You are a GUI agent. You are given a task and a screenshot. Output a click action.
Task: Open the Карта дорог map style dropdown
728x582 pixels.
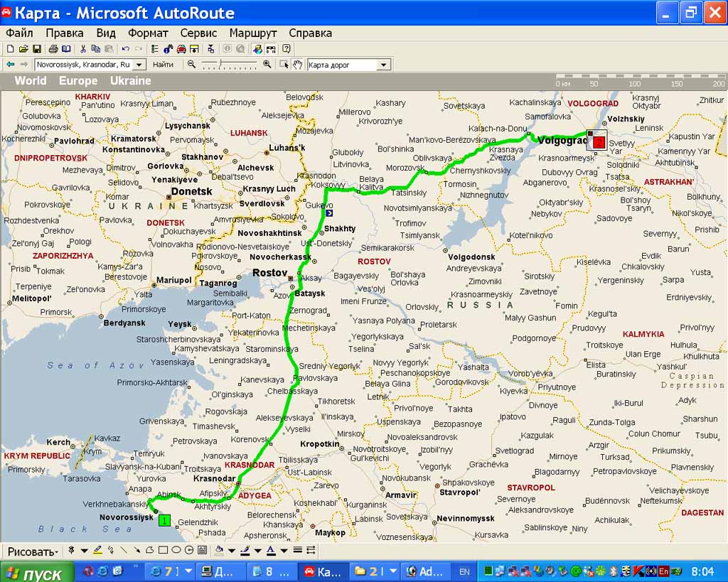click(383, 65)
